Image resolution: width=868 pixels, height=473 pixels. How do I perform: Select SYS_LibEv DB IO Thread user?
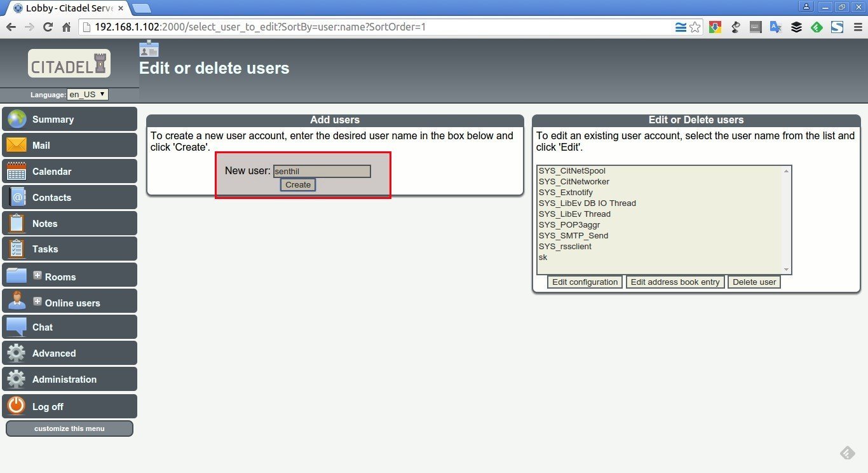point(660,203)
